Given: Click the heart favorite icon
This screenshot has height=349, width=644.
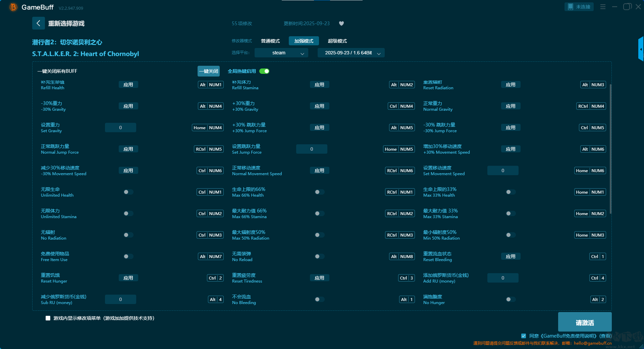Looking at the screenshot, I should 341,23.
